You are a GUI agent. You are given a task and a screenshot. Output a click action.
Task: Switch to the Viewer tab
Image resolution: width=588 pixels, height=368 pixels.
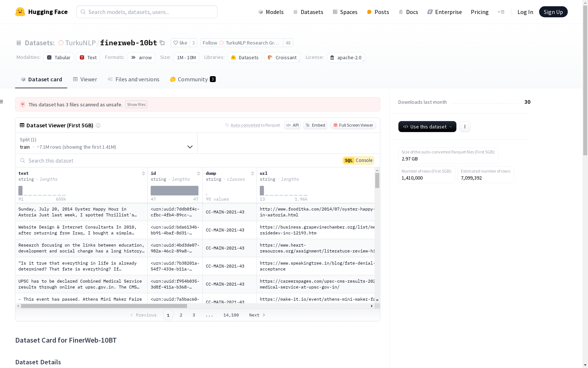(x=85, y=79)
